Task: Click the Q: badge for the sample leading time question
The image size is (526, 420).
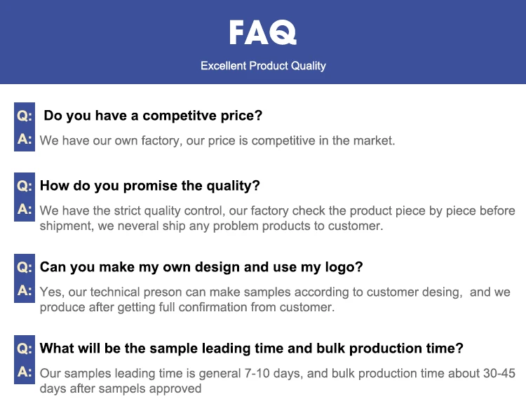Action: (x=25, y=348)
